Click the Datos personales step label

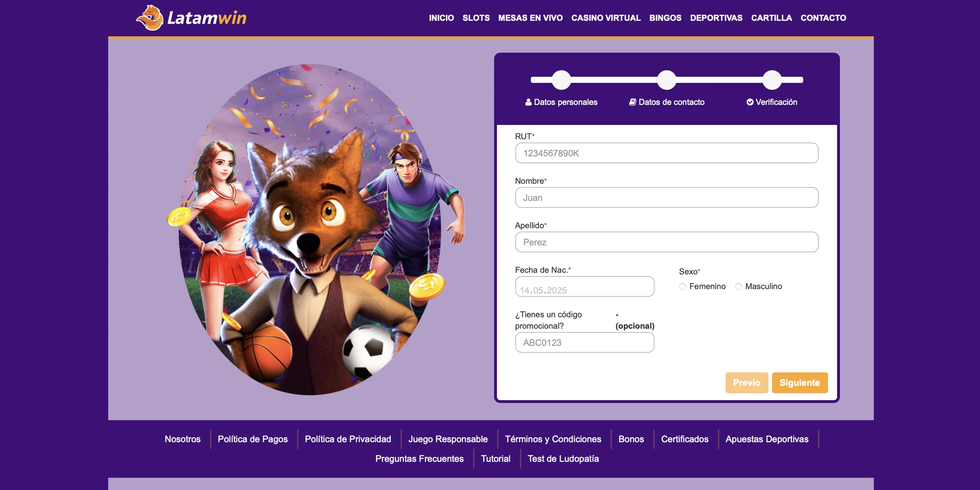point(566,102)
